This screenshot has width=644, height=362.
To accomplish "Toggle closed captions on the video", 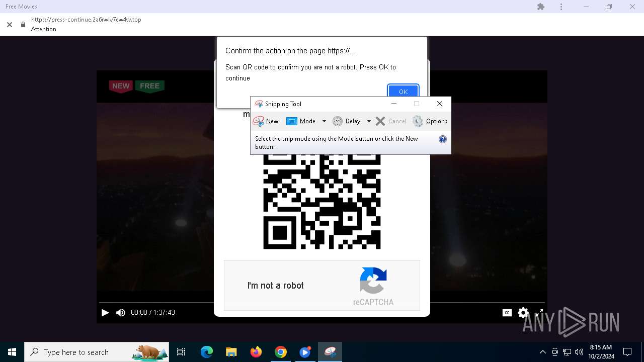I will [x=507, y=313].
